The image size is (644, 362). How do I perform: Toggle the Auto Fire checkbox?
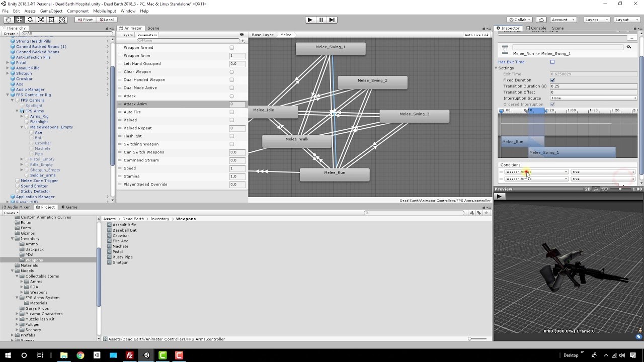231,112
